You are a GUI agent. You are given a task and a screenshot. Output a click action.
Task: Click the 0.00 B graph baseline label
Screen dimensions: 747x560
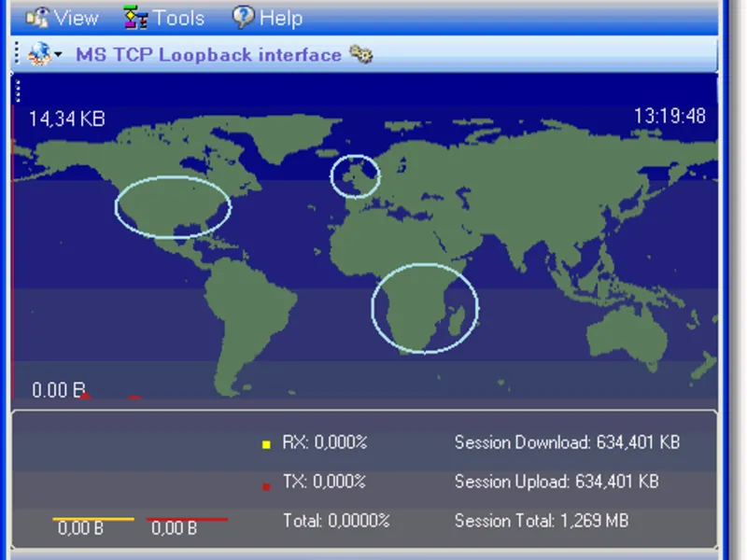tap(59, 390)
